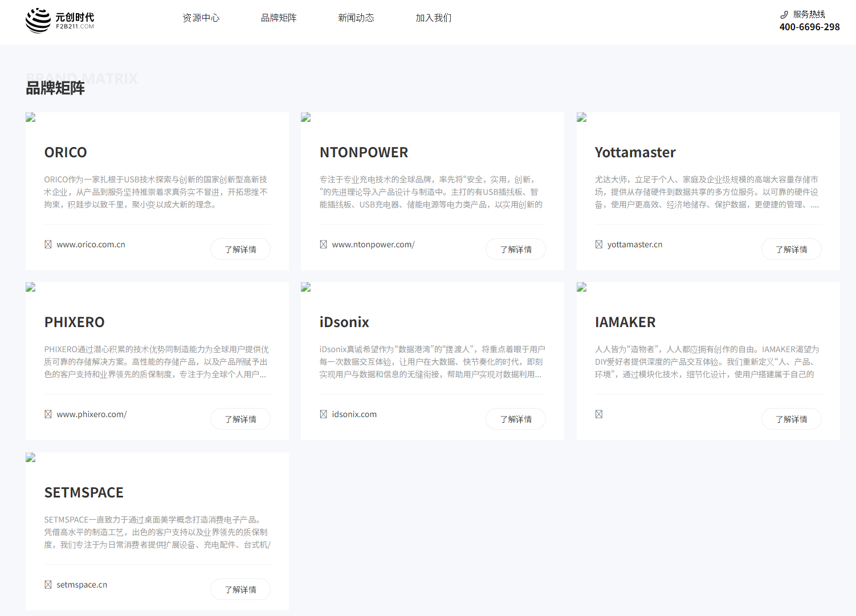
Task: Click the icon beside setmspace.cn
Action: click(x=48, y=585)
